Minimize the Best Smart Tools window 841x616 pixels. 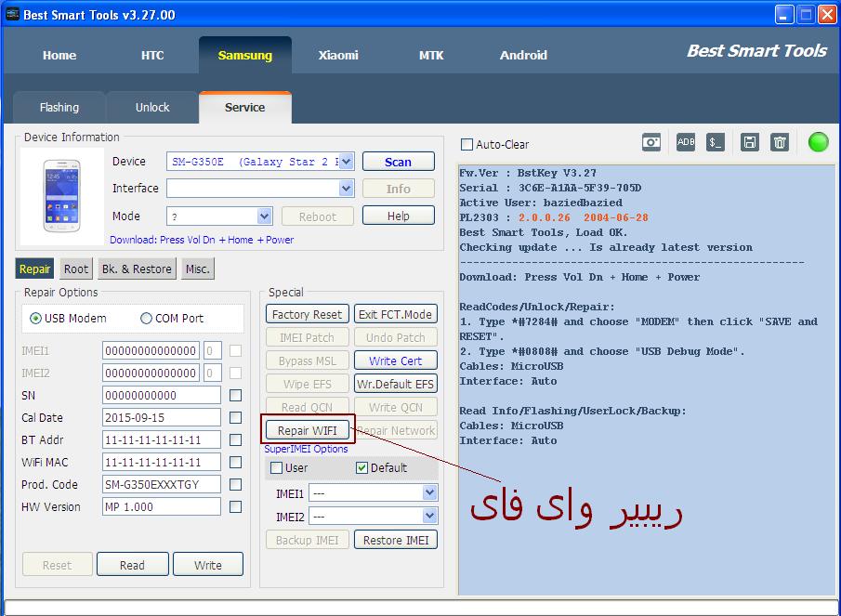(x=784, y=15)
